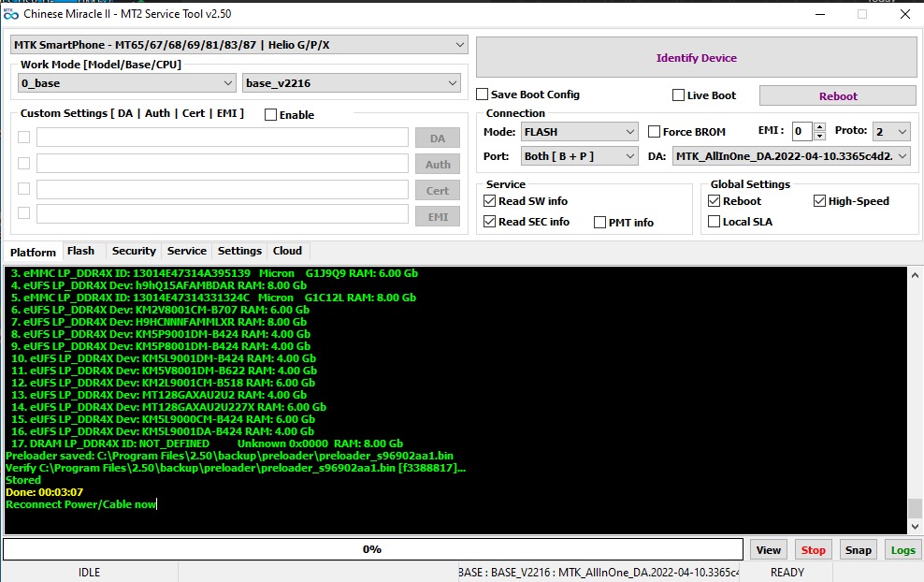The width and height of the screenshot is (924, 582).
Task: Click the 0% progress bar
Action: click(x=372, y=549)
